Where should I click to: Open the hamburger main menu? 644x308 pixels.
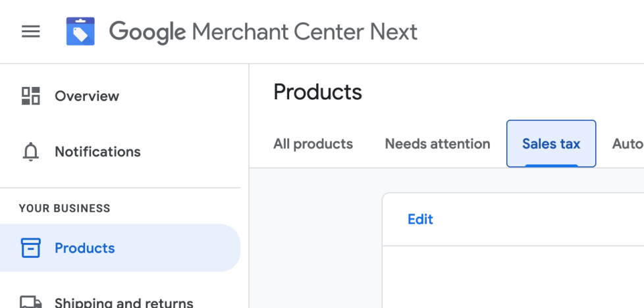click(31, 32)
